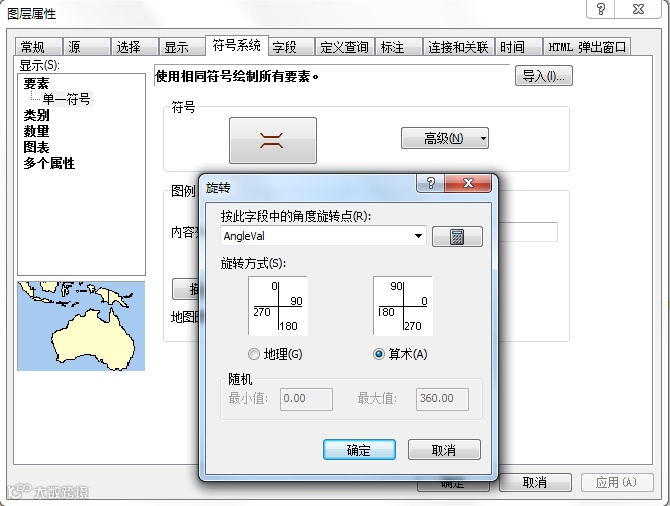Click 导入(I)... button
The width and height of the screenshot is (670, 506).
coord(544,76)
